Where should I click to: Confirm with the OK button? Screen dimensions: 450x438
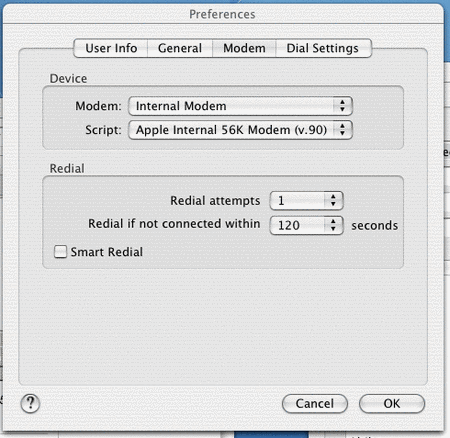point(392,404)
